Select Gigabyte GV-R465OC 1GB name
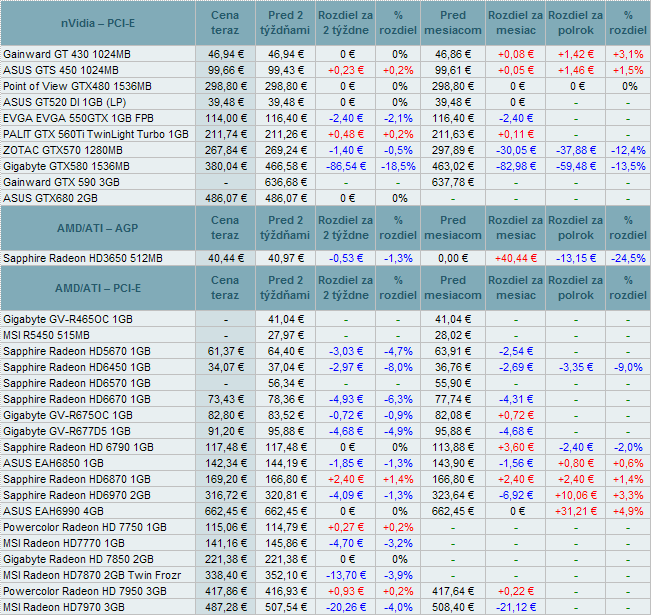The height and width of the screenshot is (615, 651). click(68, 319)
